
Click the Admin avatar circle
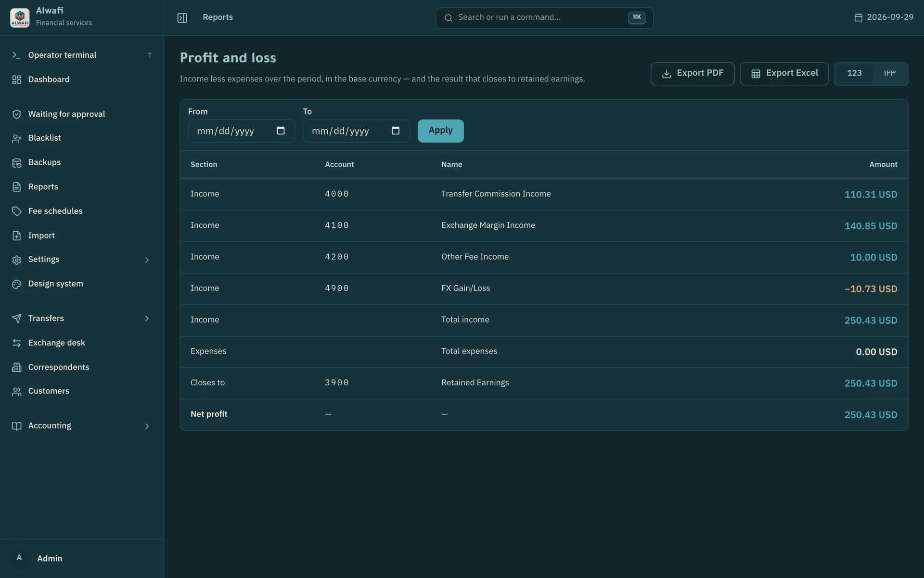point(19,558)
